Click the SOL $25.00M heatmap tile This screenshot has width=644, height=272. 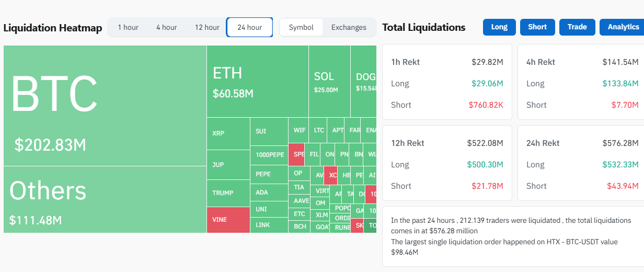coord(329,82)
